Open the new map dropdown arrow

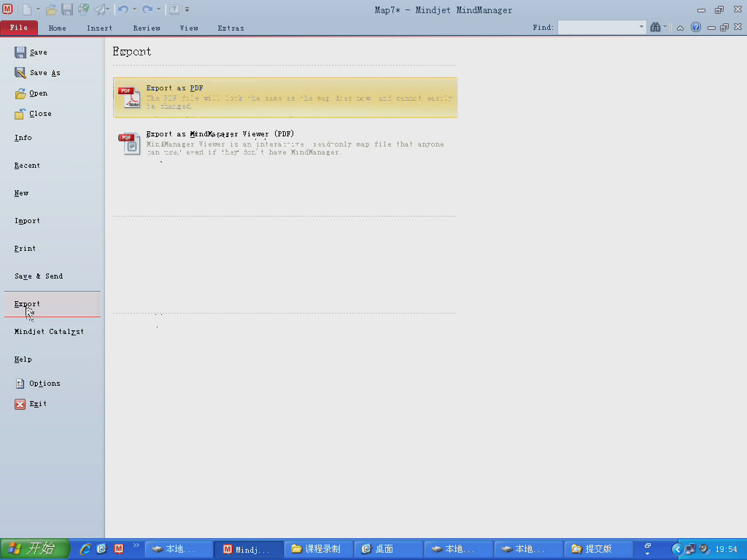pos(38,9)
